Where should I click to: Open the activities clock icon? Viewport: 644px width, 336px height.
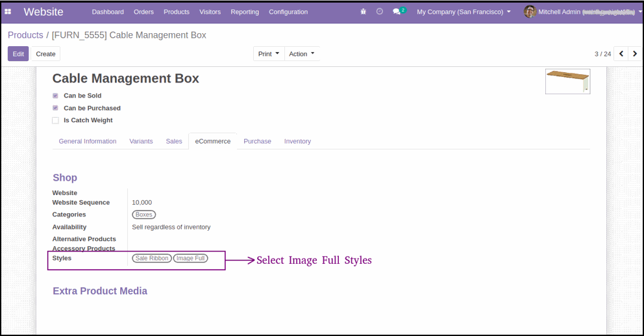380,12
